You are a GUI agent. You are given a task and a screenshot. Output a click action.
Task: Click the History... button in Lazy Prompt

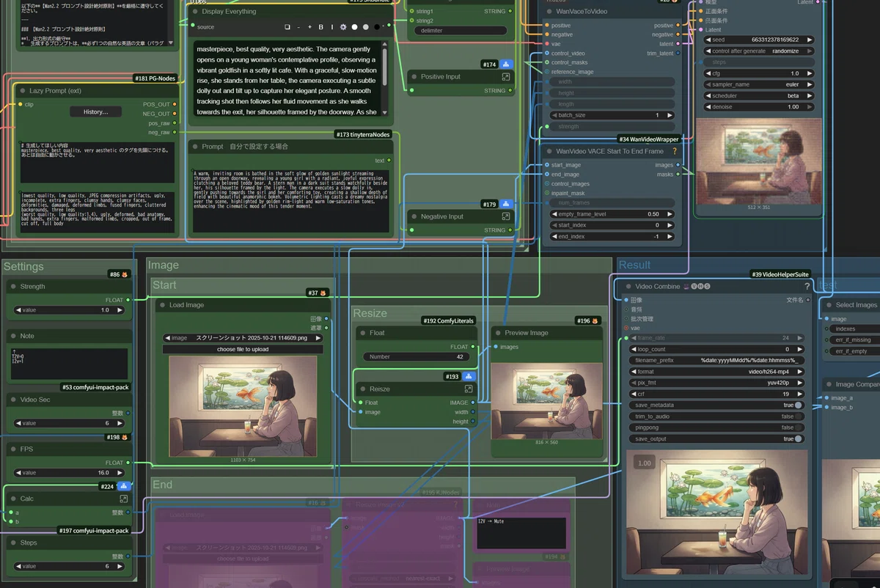[x=96, y=111]
